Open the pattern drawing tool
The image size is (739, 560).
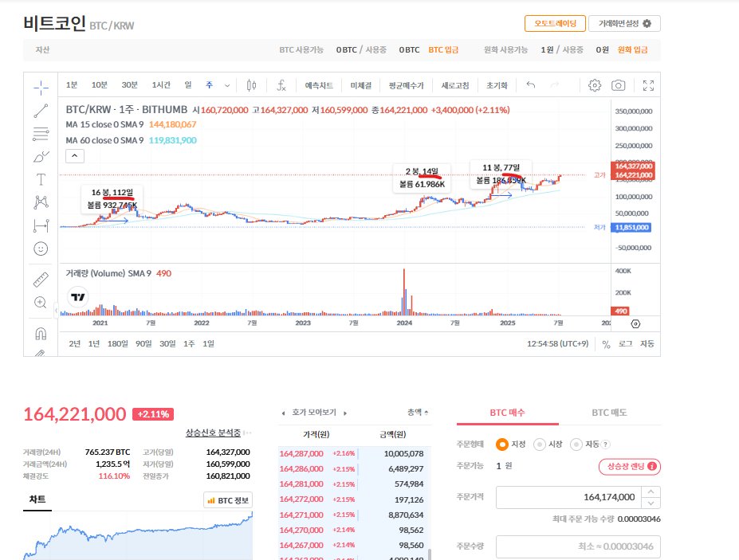(41, 202)
